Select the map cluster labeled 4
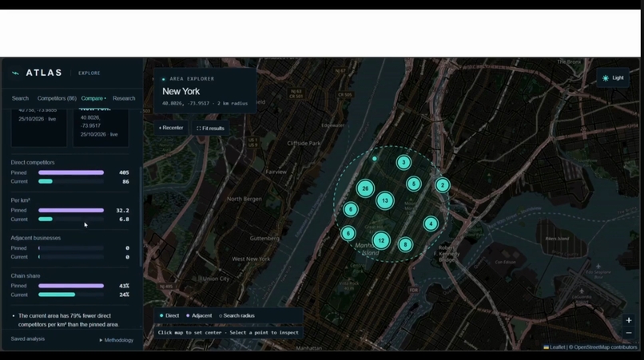 (431, 224)
